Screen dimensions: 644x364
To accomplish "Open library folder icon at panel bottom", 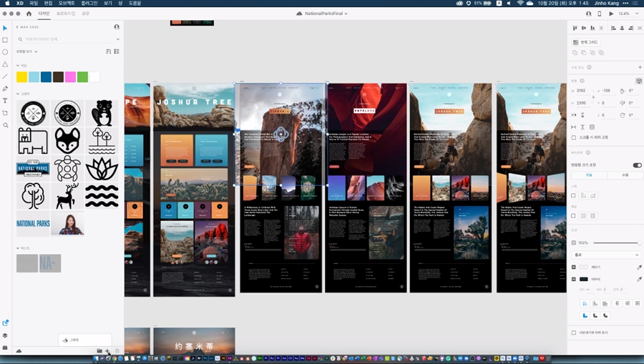I will click(x=99, y=351).
